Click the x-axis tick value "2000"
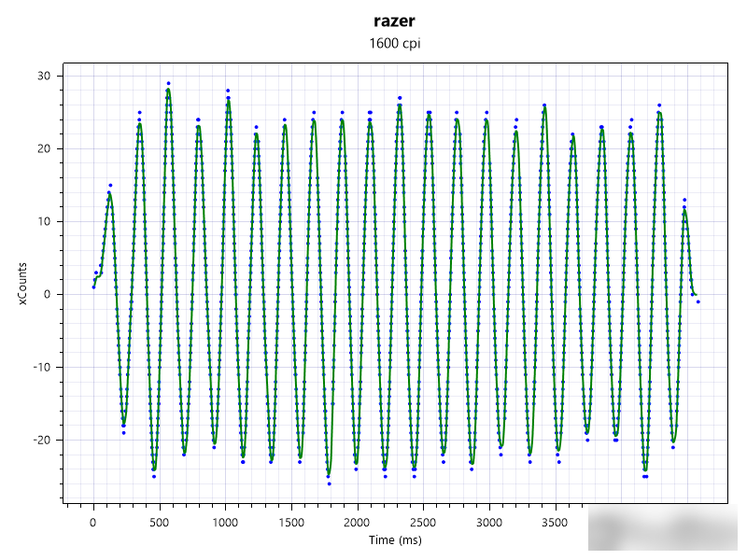Screen dimensions: 747x560 [x=357, y=523]
